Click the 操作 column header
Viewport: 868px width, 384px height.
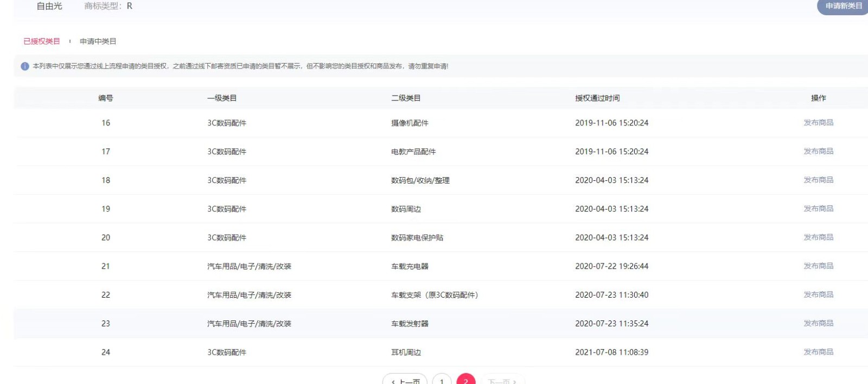point(819,98)
